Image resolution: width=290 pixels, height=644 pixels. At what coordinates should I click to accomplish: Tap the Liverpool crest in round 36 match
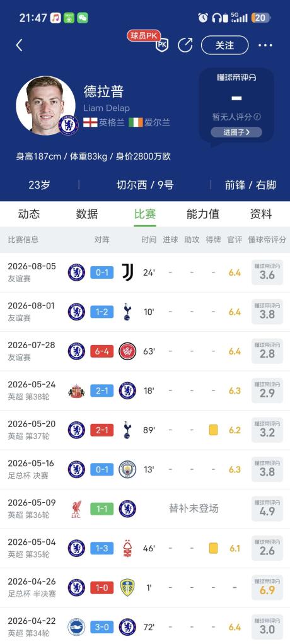click(x=76, y=509)
